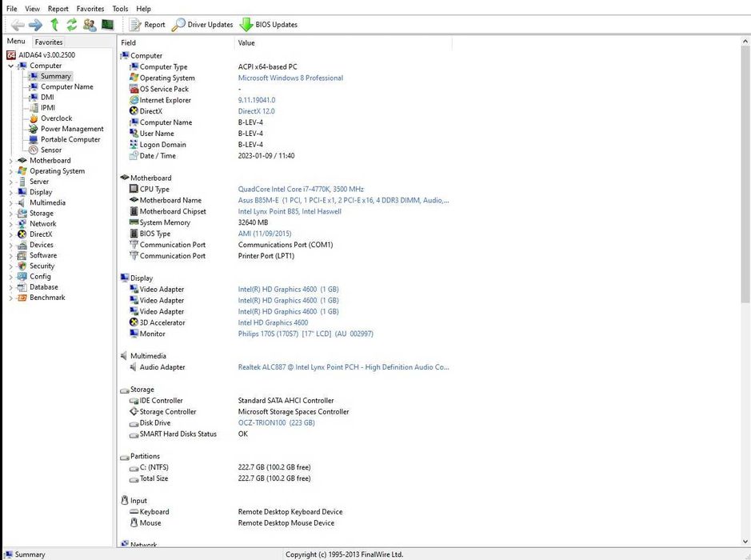Click the Software tree icon
The image size is (751, 560).
tap(22, 255)
